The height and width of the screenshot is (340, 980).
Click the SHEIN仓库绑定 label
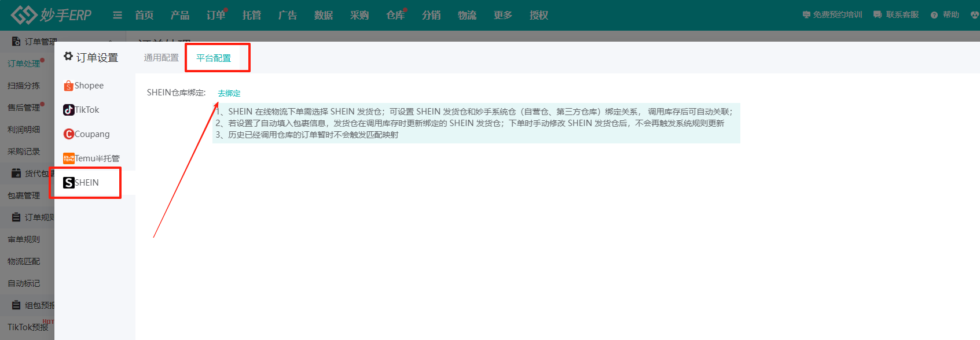coord(176,93)
